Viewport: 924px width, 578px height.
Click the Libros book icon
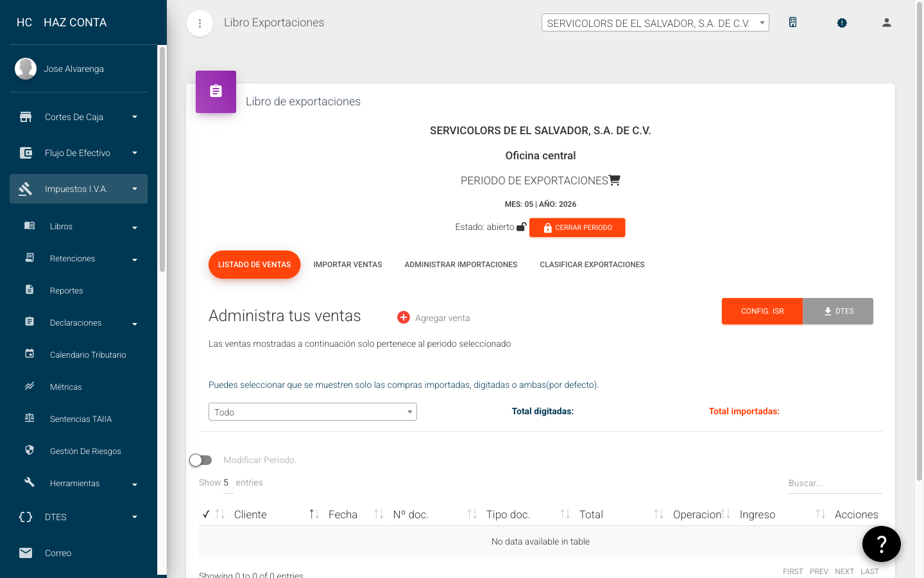coord(30,225)
